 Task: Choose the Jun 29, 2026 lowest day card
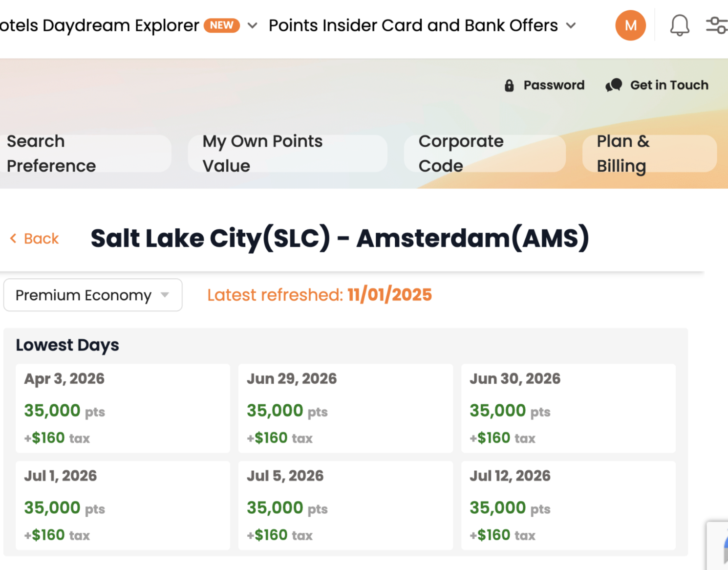[345, 408]
